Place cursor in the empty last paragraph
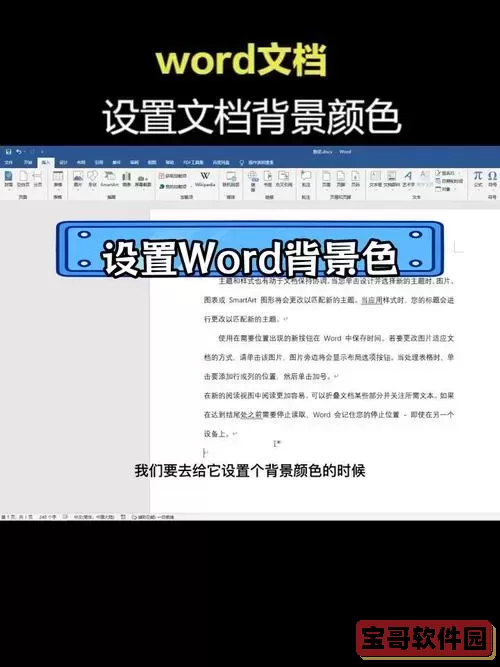This screenshot has height=667, width=500. [205, 453]
